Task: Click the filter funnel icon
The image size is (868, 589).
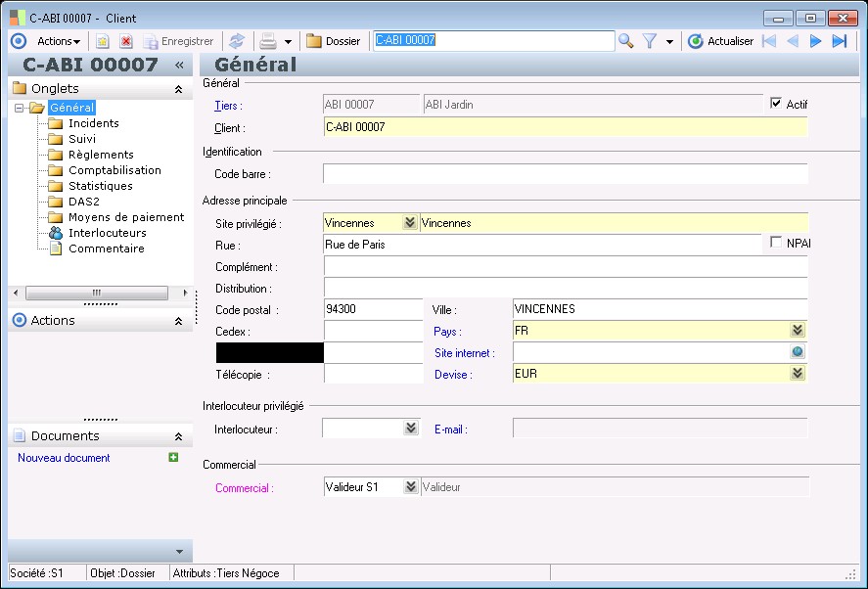Action: tap(649, 41)
